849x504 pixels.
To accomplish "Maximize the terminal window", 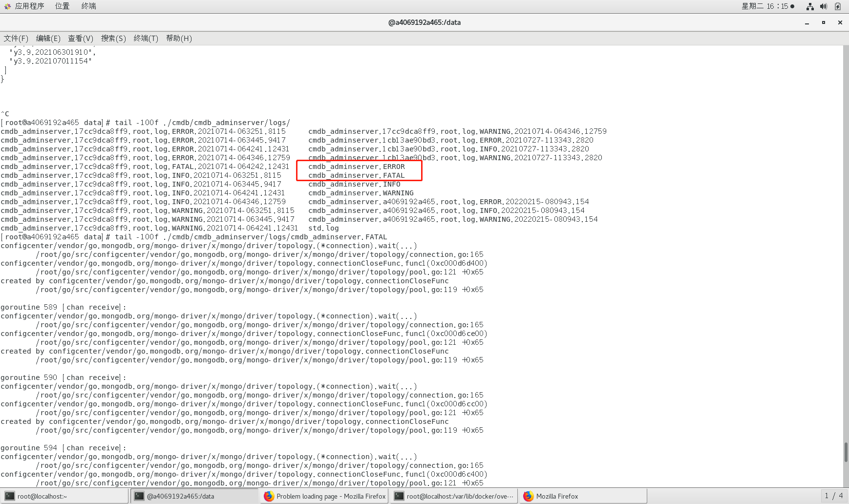I will [x=824, y=22].
